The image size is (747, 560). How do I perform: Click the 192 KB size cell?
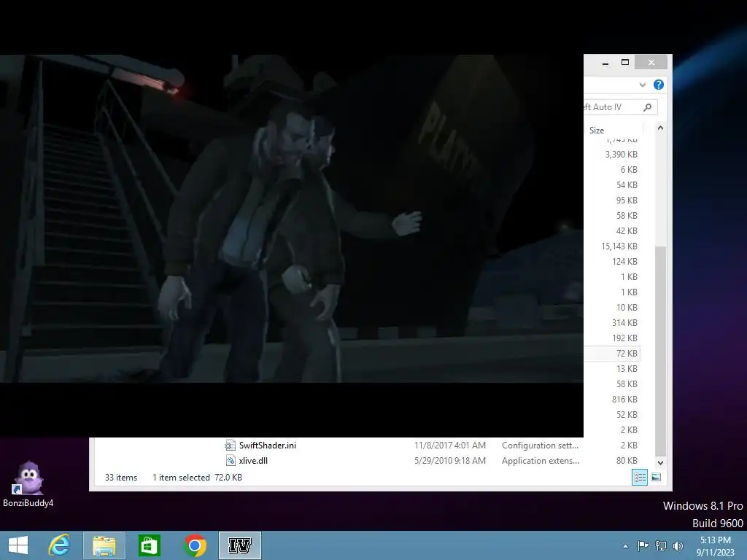[624, 338]
